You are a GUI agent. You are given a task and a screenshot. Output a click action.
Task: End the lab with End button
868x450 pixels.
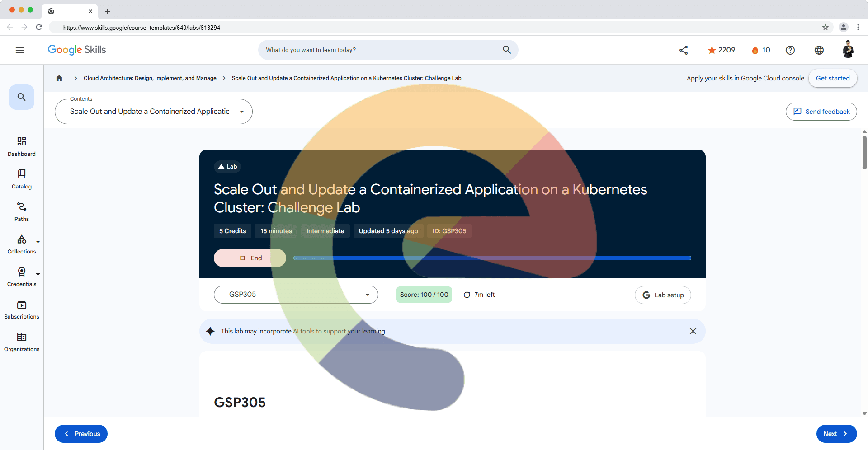[x=250, y=258]
